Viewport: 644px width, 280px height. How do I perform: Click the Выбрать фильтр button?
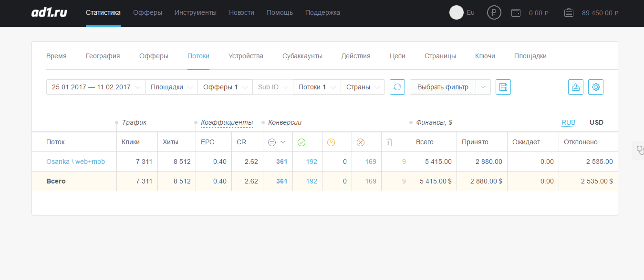[x=443, y=87]
